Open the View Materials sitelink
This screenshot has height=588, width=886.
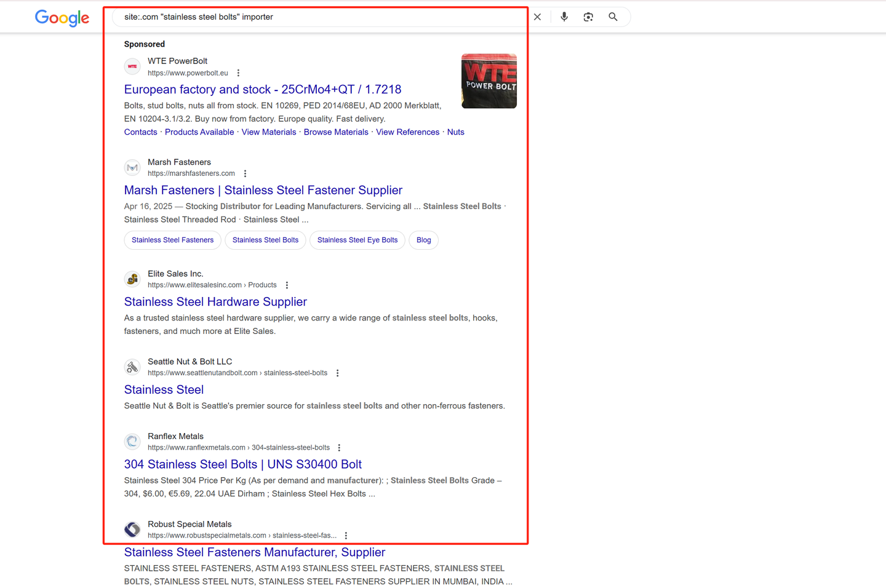click(269, 132)
